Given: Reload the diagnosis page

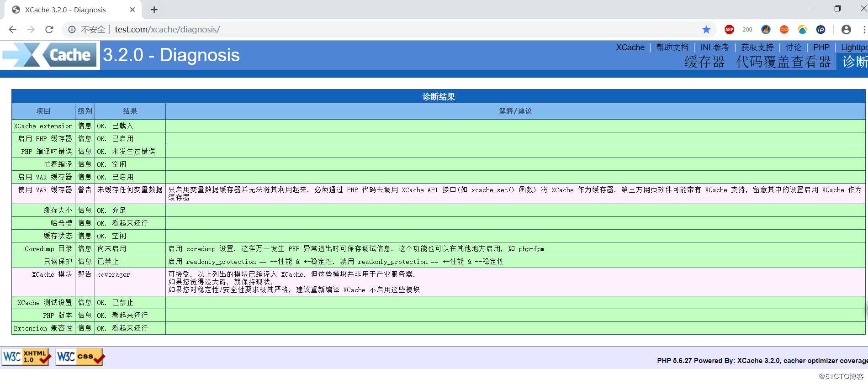Looking at the screenshot, I should pyautogui.click(x=49, y=29).
